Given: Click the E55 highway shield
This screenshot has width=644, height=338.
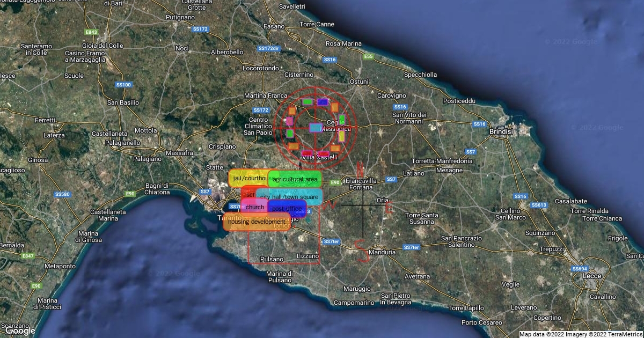Looking at the screenshot, I should point(368,56).
